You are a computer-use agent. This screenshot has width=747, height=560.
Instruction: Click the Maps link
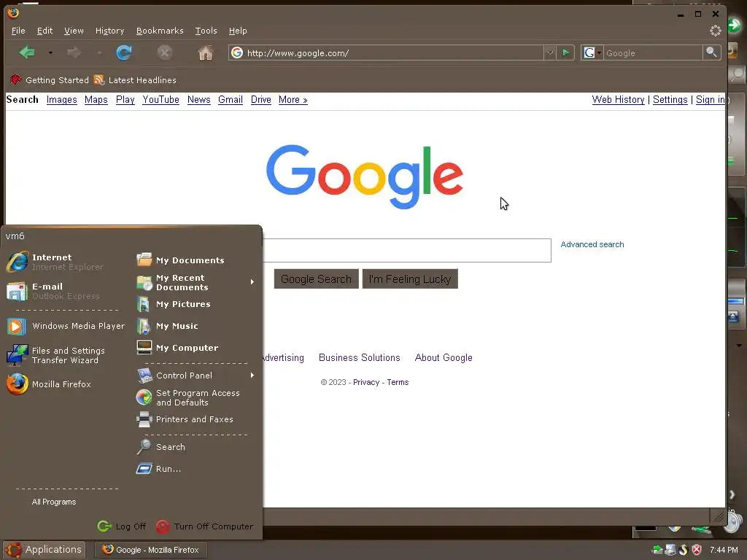pyautogui.click(x=96, y=99)
